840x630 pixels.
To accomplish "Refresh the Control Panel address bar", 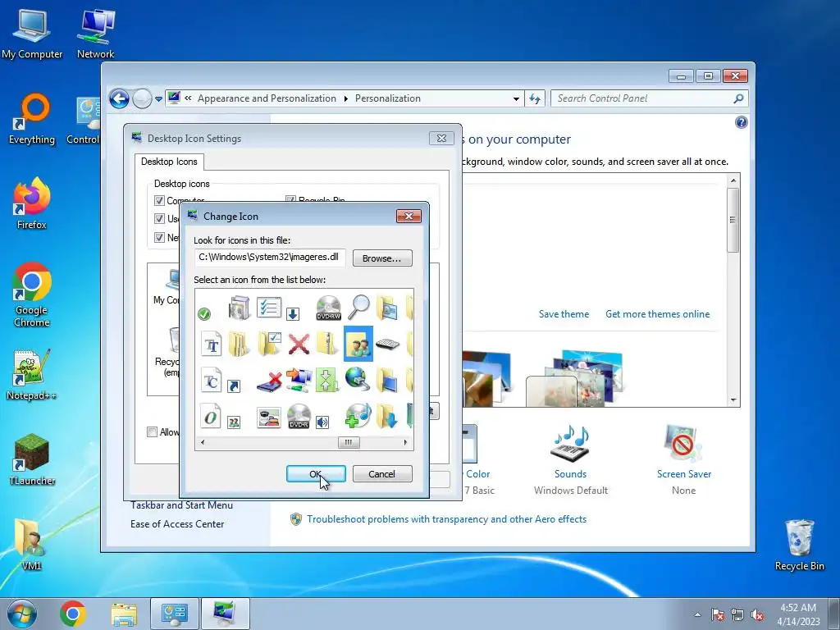I will click(535, 98).
